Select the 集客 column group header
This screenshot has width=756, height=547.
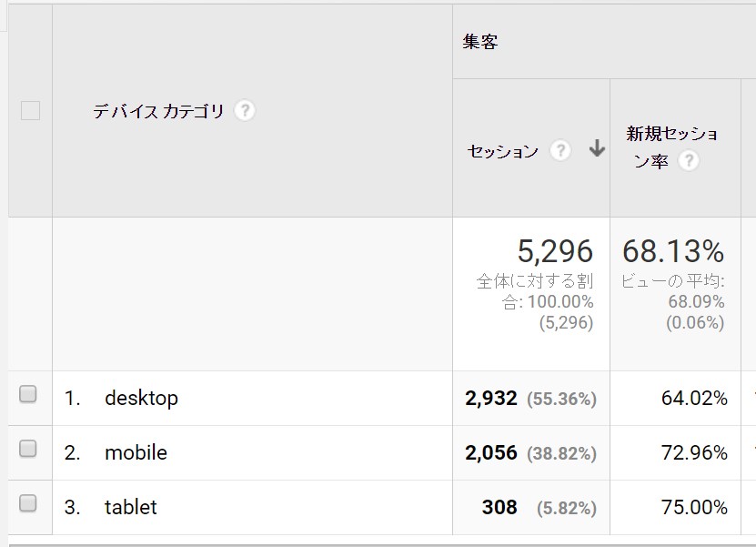(x=480, y=42)
